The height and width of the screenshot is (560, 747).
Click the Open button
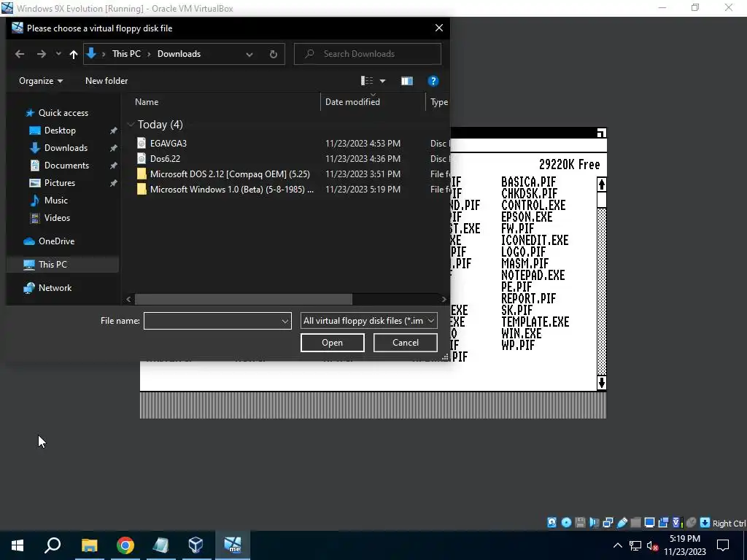pyautogui.click(x=333, y=343)
